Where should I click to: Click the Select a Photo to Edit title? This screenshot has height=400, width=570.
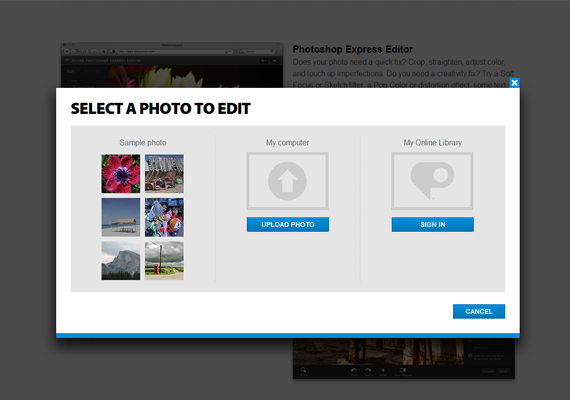pyautogui.click(x=161, y=109)
